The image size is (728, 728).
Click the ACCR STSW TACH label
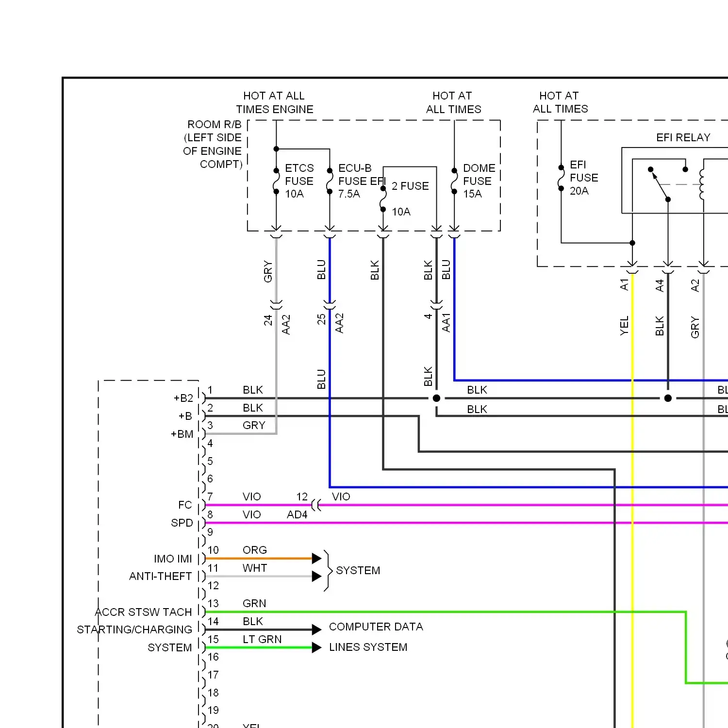click(x=144, y=612)
